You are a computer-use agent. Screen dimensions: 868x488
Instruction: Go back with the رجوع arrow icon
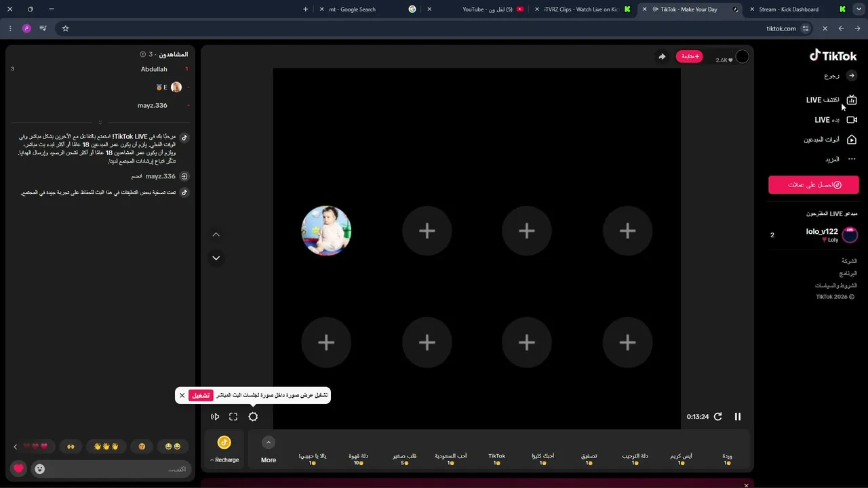(x=852, y=76)
